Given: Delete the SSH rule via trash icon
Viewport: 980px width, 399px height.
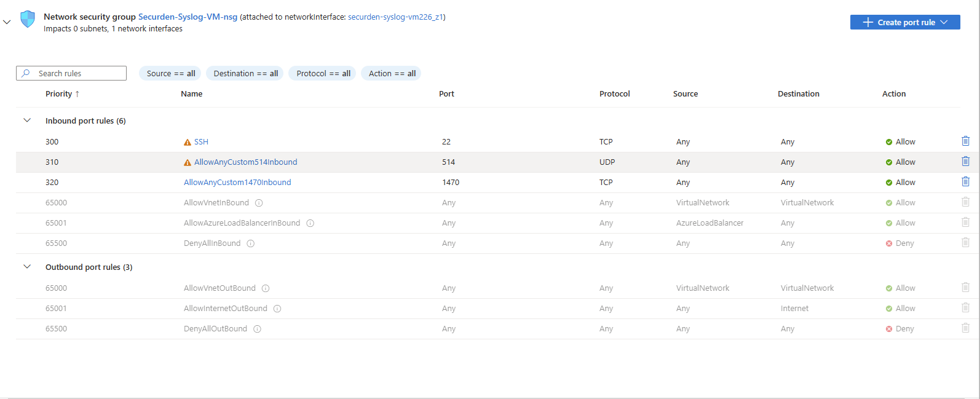Looking at the screenshot, I should [x=965, y=141].
